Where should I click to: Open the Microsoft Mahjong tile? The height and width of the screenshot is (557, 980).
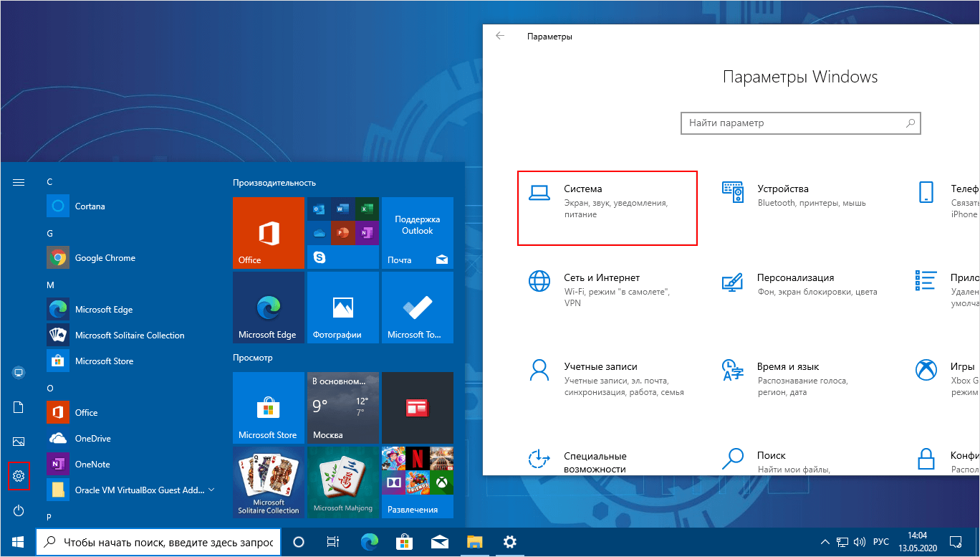[x=343, y=482]
